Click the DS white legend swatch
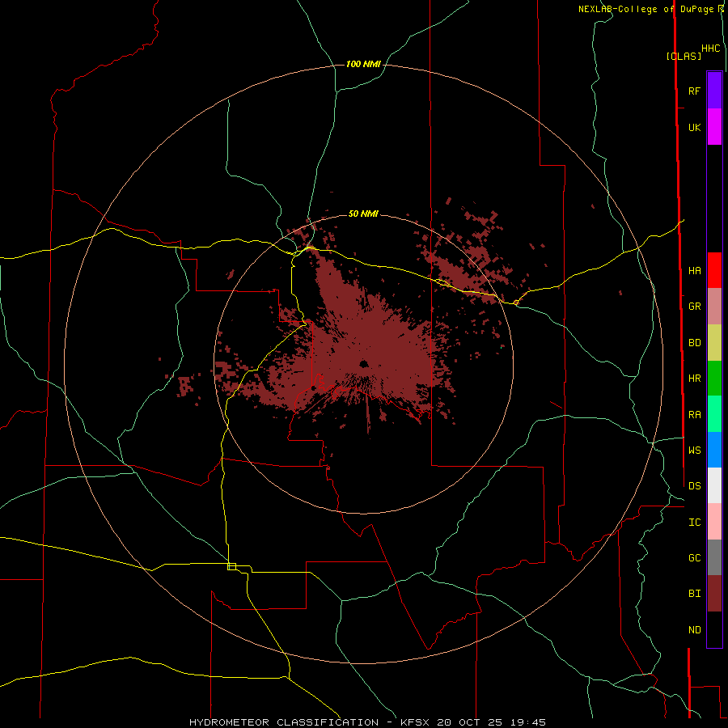Screen dimensions: 728x728 [x=714, y=485]
